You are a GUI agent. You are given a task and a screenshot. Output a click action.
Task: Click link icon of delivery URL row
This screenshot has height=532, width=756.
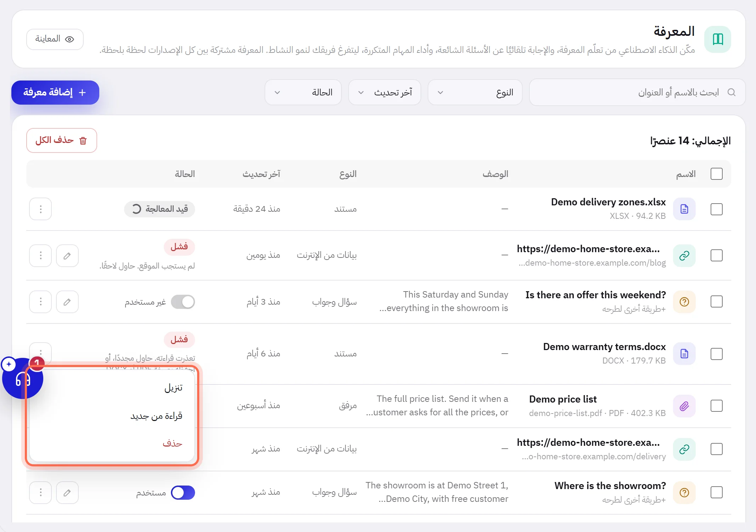(x=684, y=449)
